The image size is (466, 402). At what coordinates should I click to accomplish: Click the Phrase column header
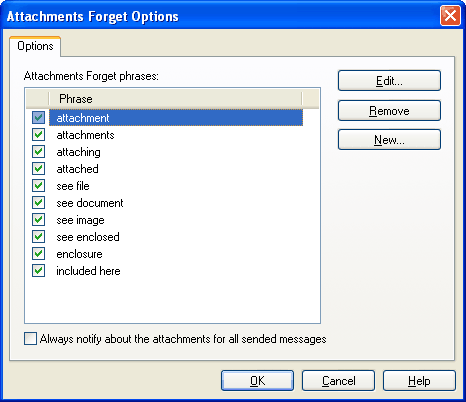(x=175, y=99)
